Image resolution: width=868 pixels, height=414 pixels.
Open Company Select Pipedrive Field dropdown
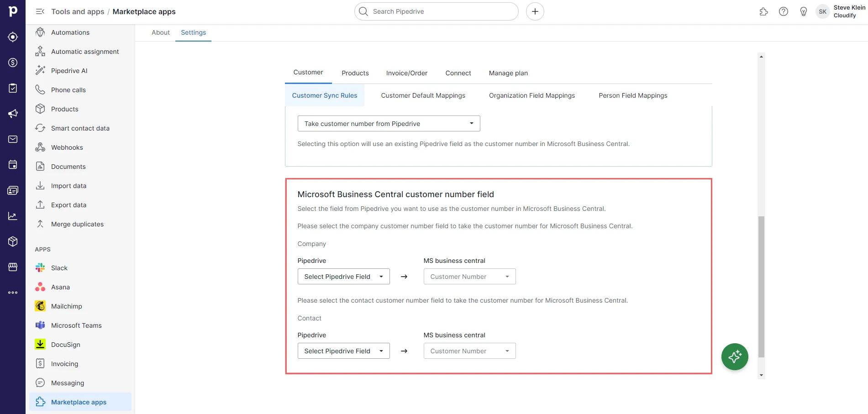[344, 277]
